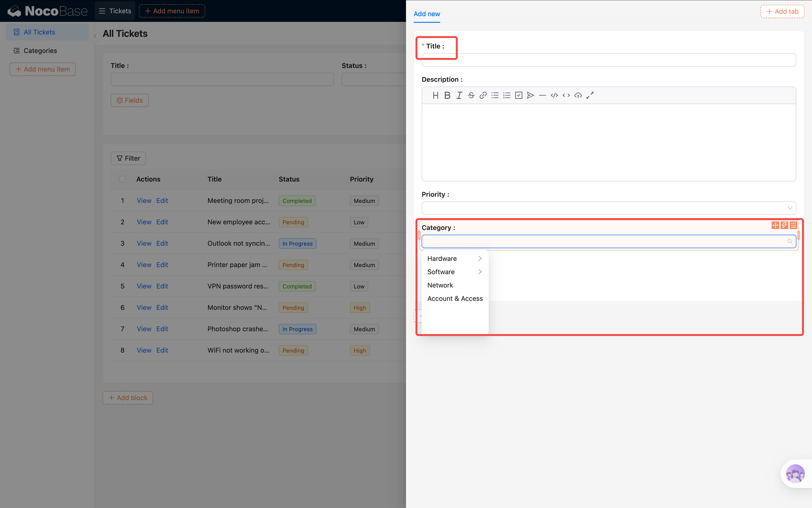Open Categories in the sidebar
Image resolution: width=812 pixels, height=508 pixels.
(x=40, y=51)
